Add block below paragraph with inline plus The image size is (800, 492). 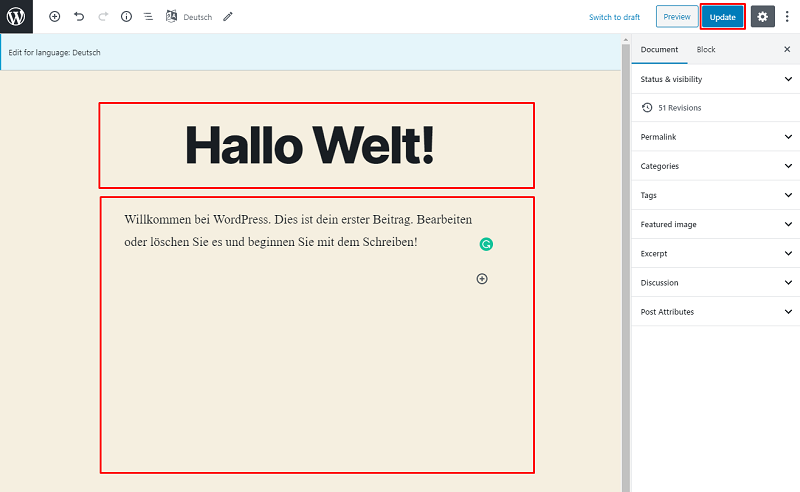[482, 279]
